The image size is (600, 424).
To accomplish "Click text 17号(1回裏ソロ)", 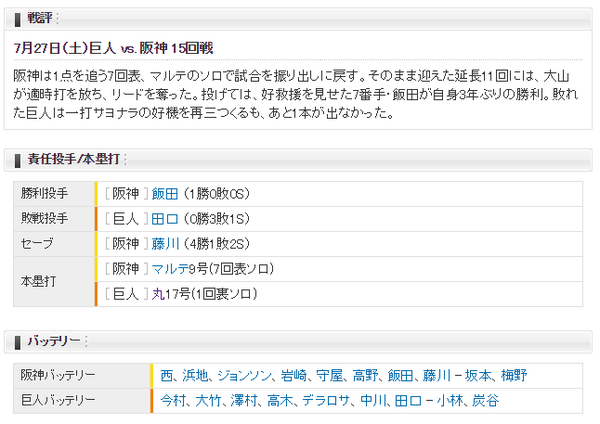I will [x=211, y=294].
